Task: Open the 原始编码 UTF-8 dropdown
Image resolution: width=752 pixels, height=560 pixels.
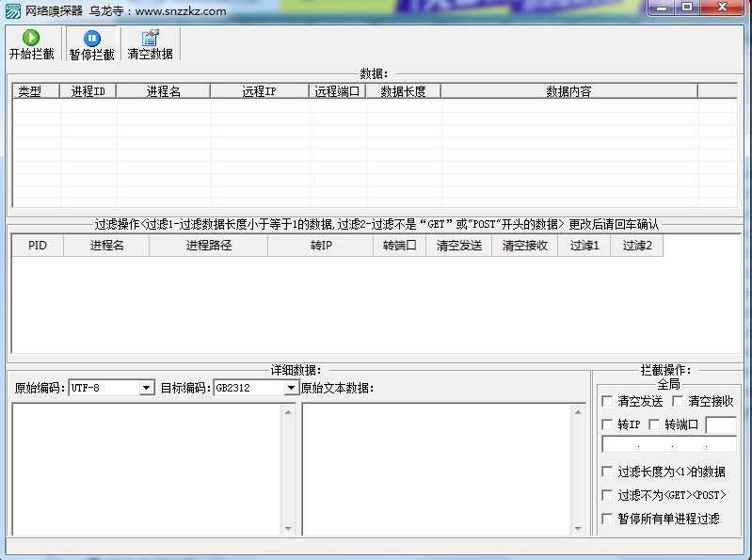Action: tap(147, 388)
